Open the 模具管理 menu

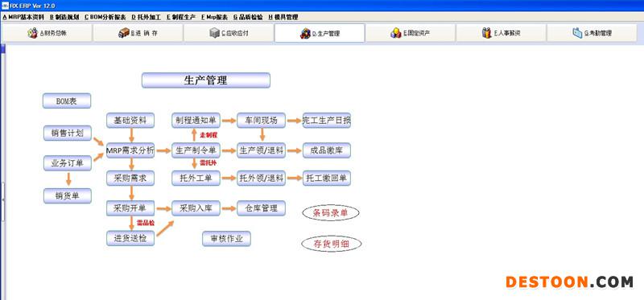pyautogui.click(x=283, y=17)
